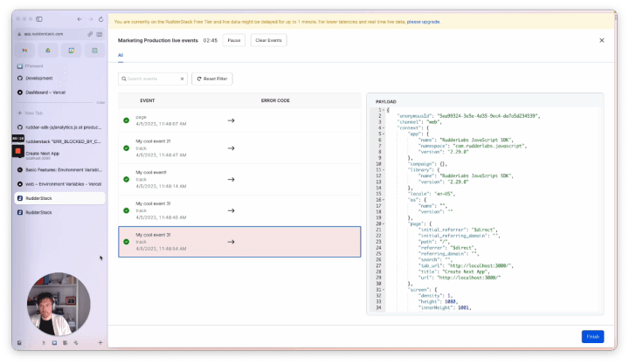This screenshot has height=364, width=629.
Task: Select the All events tab
Action: (x=121, y=55)
